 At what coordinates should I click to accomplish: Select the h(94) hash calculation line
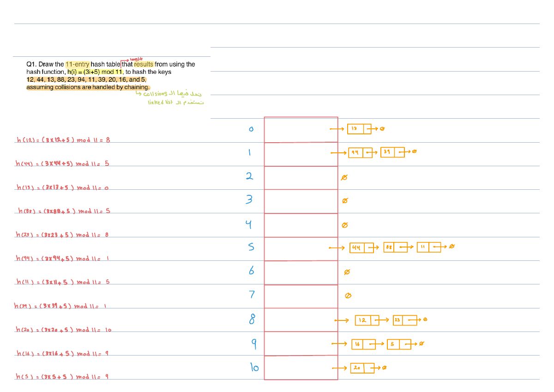62,259
